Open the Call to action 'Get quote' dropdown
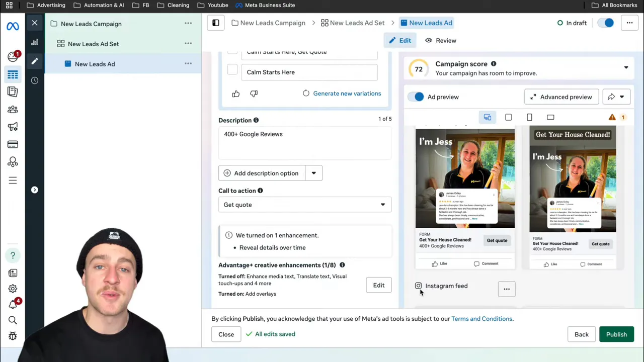This screenshot has height=362, width=644. click(304, 205)
